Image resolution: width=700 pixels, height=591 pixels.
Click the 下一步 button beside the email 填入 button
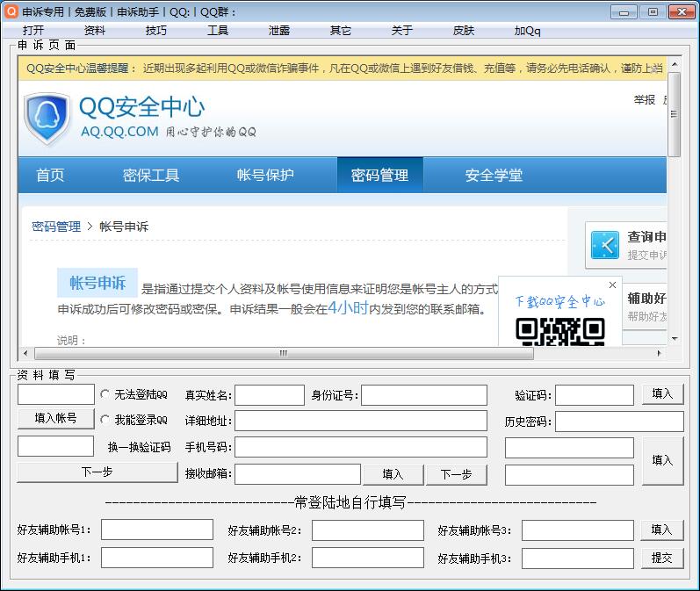[456, 474]
